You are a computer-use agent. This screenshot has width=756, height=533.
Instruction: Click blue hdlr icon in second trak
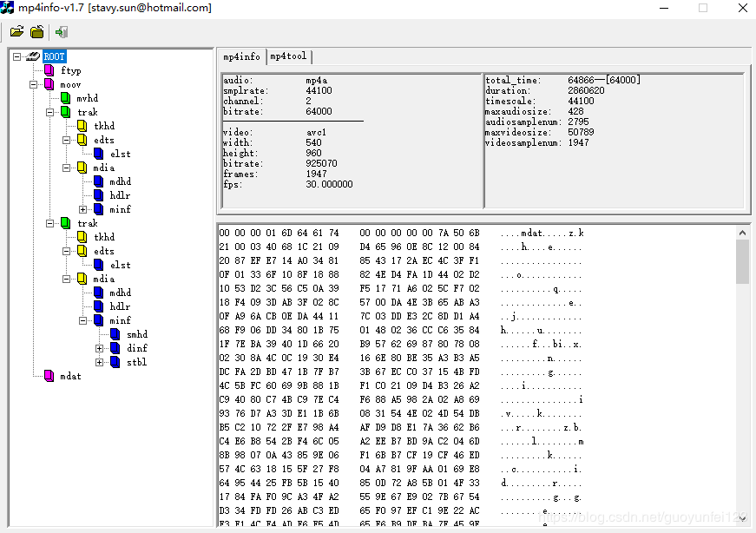tap(98, 306)
